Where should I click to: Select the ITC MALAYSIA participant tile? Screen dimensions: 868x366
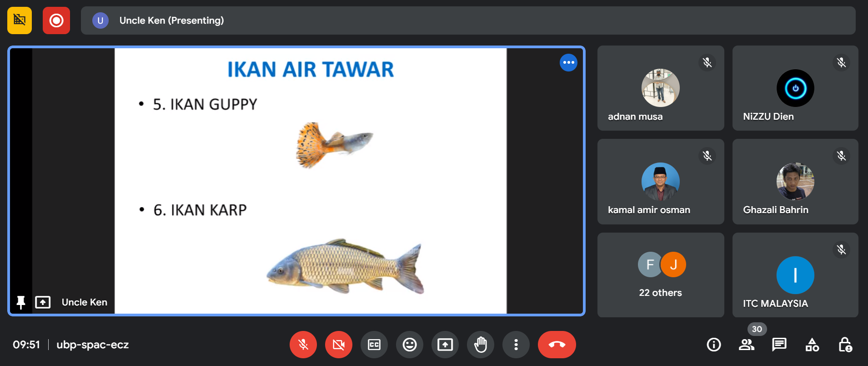pyautogui.click(x=795, y=275)
